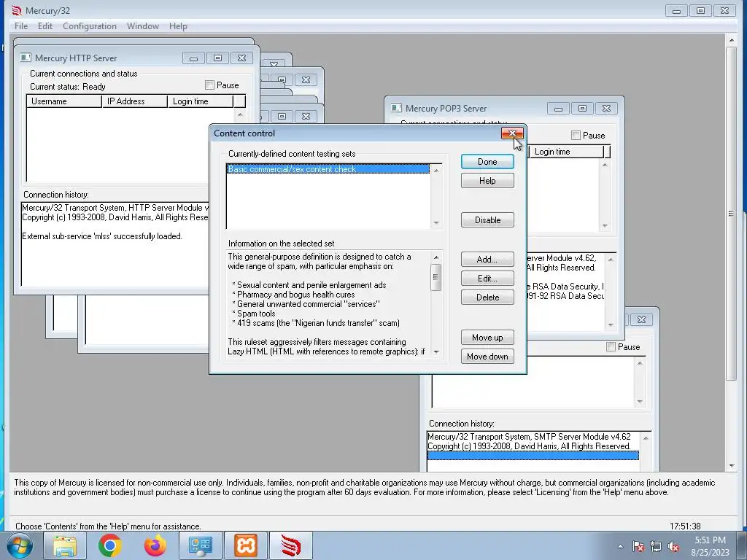Click the Move up button

pyautogui.click(x=487, y=338)
